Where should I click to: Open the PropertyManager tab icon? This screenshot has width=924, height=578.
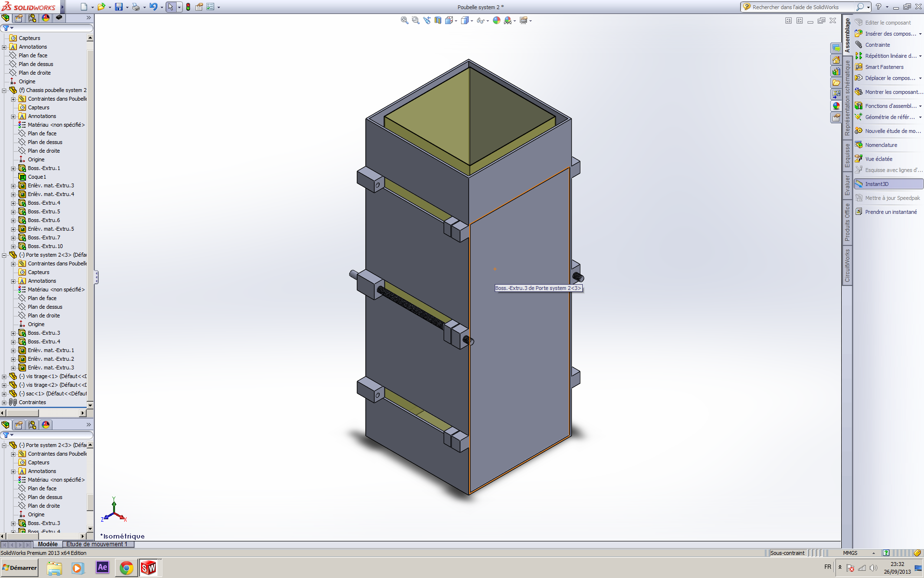click(x=19, y=18)
